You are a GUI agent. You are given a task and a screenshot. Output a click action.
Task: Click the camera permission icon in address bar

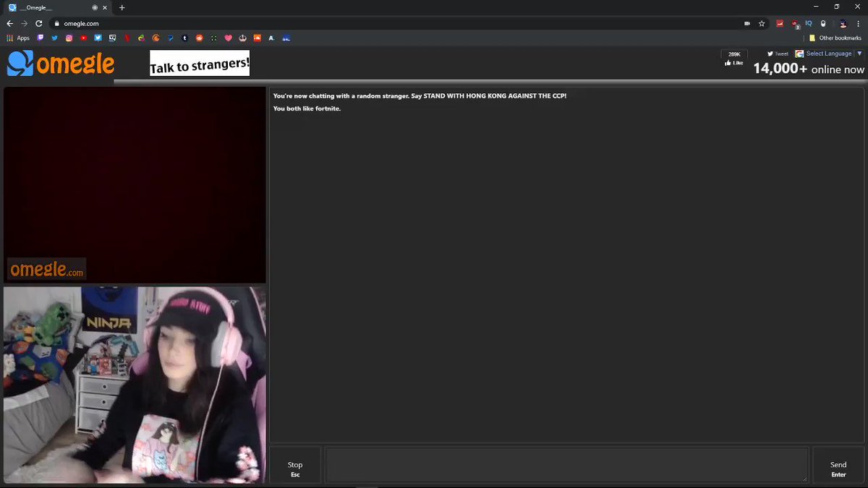pyautogui.click(x=747, y=23)
